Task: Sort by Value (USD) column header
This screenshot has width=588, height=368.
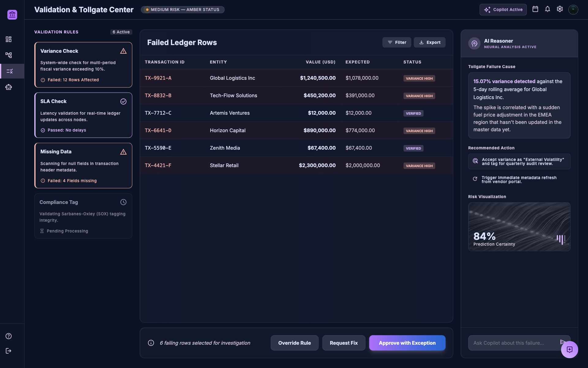Action: pyautogui.click(x=320, y=62)
